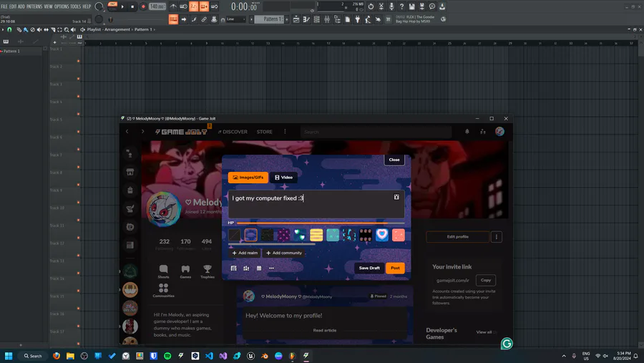Click FL Studio help question mark icon
The image size is (644, 363).
pos(401,6)
